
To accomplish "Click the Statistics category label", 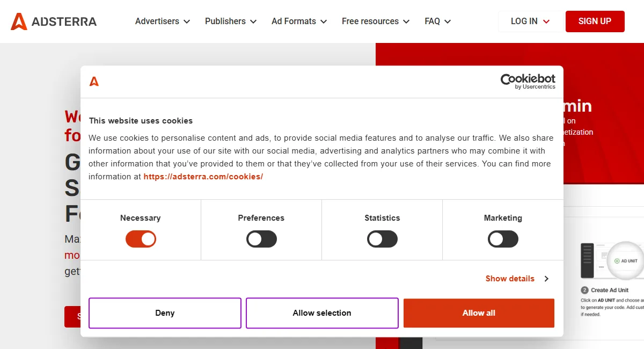I will [382, 218].
